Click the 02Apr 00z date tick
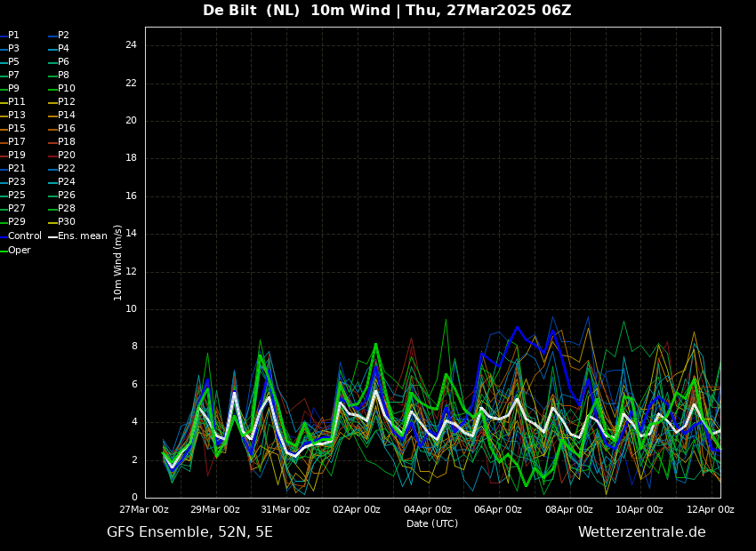756x551 pixels. (x=356, y=509)
